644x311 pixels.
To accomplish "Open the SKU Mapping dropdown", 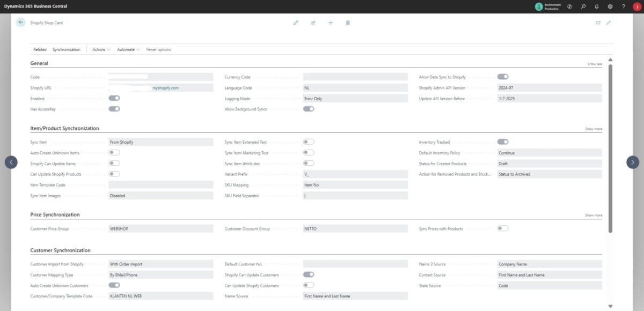I will (355, 185).
